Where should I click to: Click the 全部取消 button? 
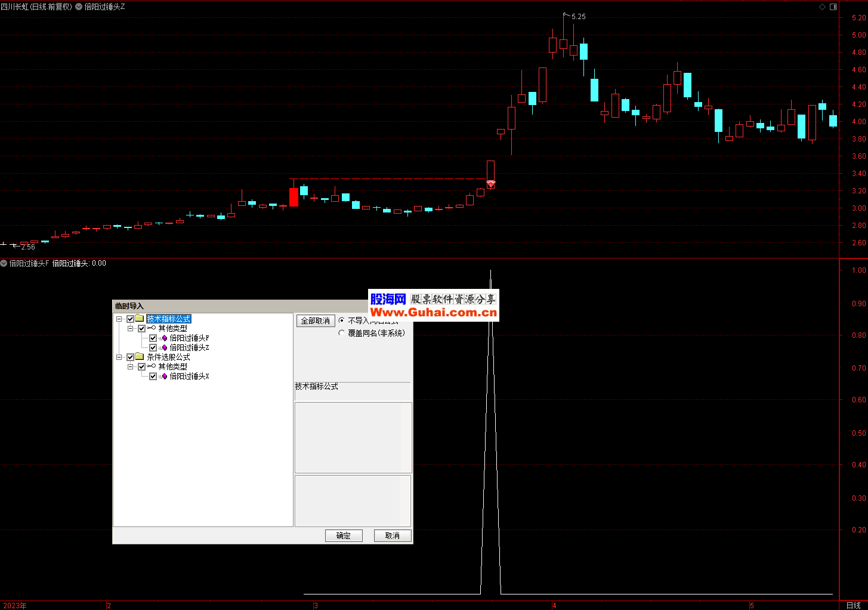pos(316,321)
